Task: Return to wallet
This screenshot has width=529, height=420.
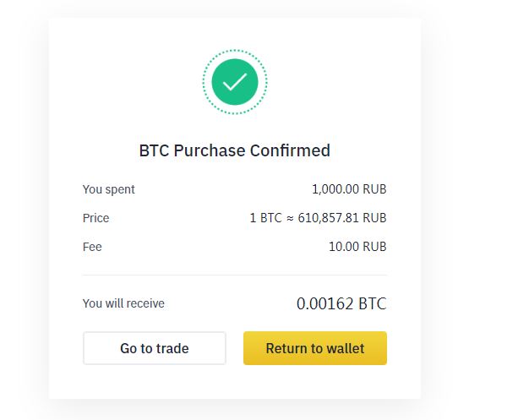Action: click(x=315, y=348)
